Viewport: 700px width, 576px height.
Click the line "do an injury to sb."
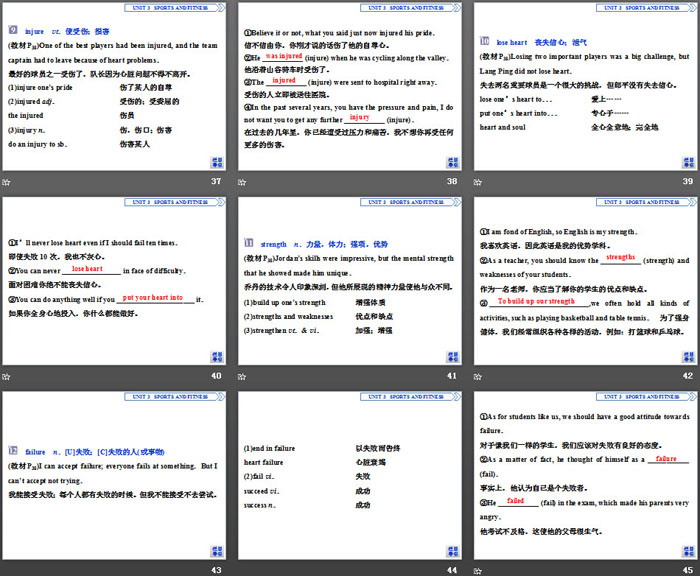click(x=38, y=144)
